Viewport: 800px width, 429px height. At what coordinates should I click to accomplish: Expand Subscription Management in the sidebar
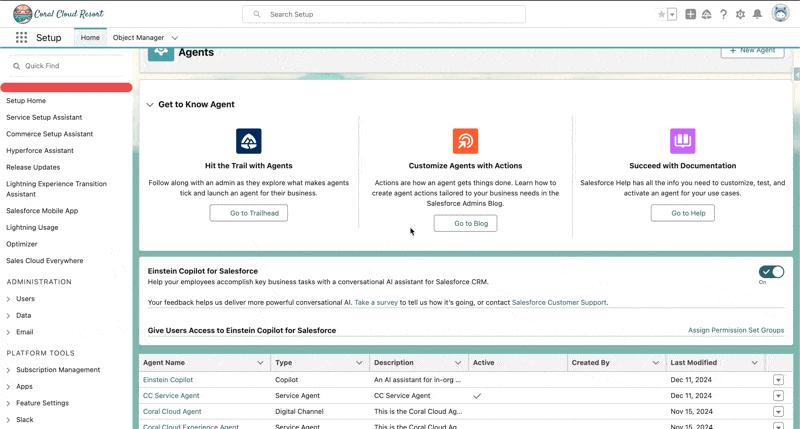pyautogui.click(x=8, y=370)
